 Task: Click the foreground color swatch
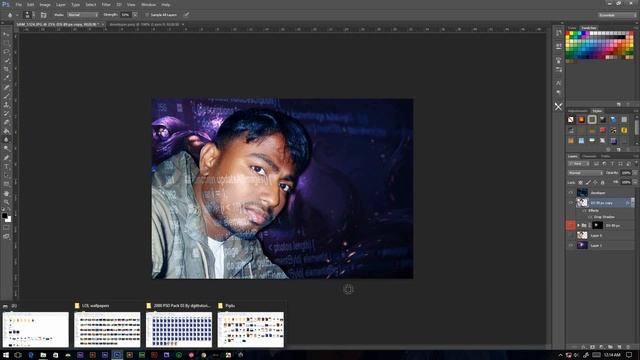(4, 216)
